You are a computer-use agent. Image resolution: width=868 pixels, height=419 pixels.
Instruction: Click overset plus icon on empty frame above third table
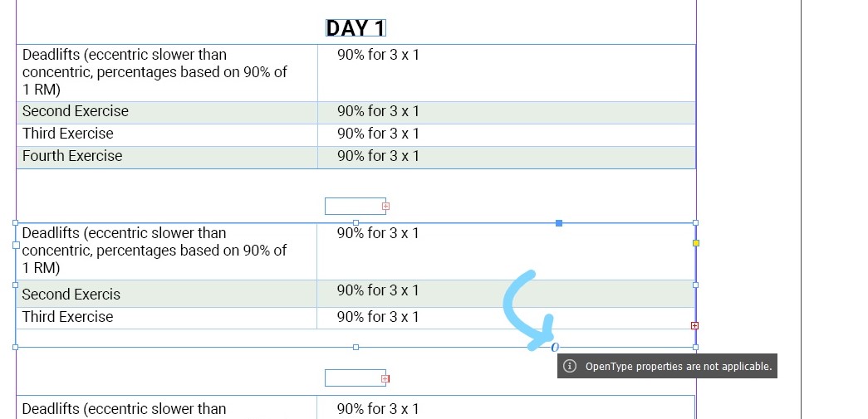point(385,378)
